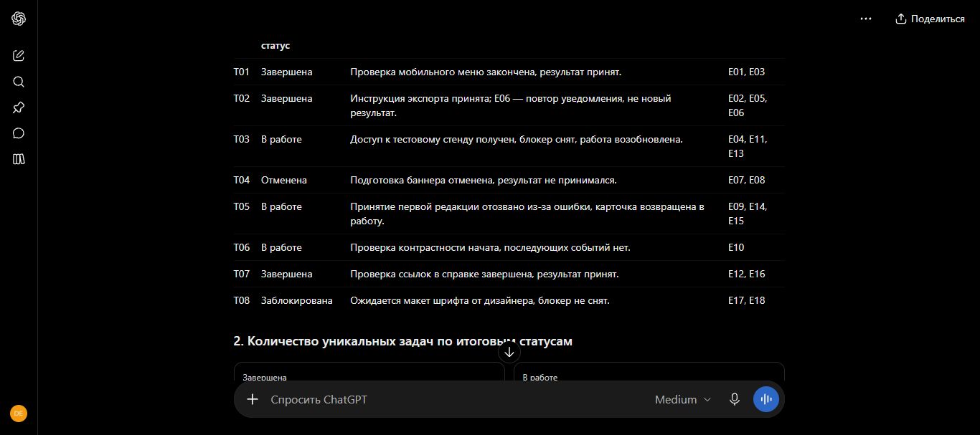Click text 'Подготовка баннера отменена'

tap(422, 180)
